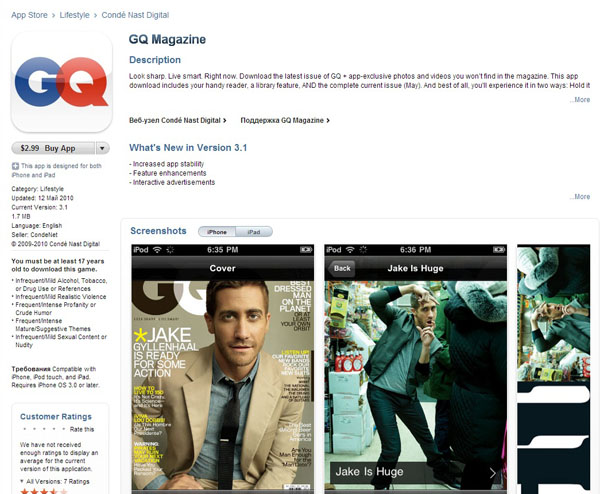Open Condé Nast Digital breadcrumb
This screenshot has height=494, width=600.
point(135,15)
